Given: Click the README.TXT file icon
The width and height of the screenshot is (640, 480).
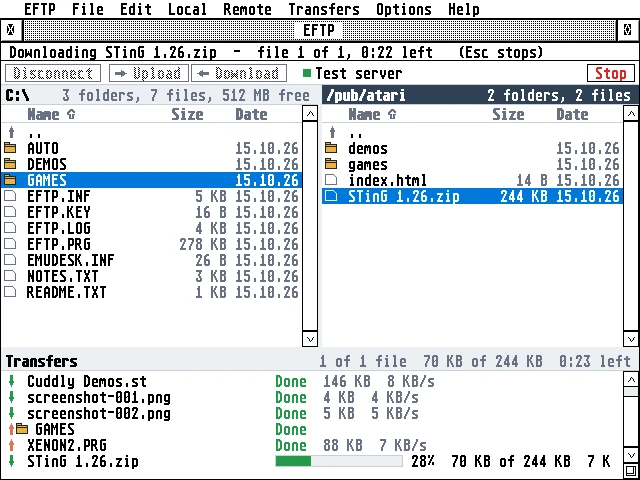Looking at the screenshot, I should click(10, 292).
